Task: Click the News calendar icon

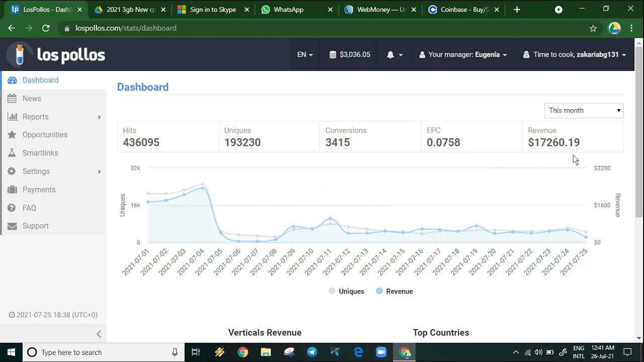Action: tap(12, 99)
